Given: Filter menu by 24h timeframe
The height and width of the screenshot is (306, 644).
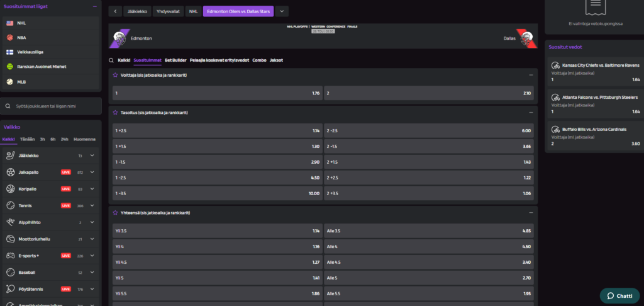Looking at the screenshot, I should [x=65, y=139].
